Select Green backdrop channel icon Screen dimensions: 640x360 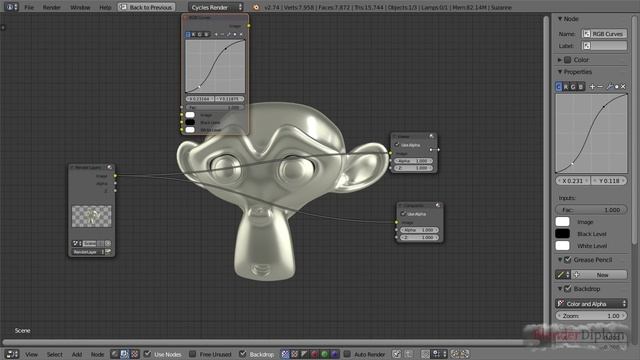tap(324, 354)
